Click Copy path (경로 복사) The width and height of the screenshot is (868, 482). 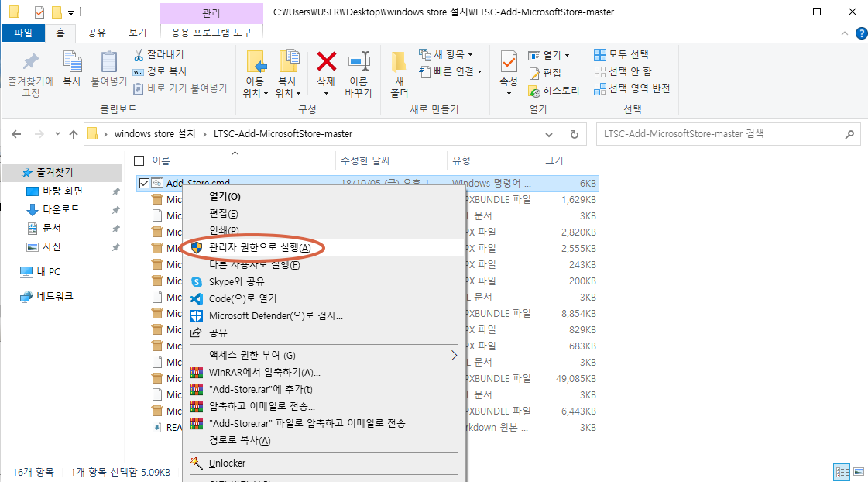tap(160, 71)
